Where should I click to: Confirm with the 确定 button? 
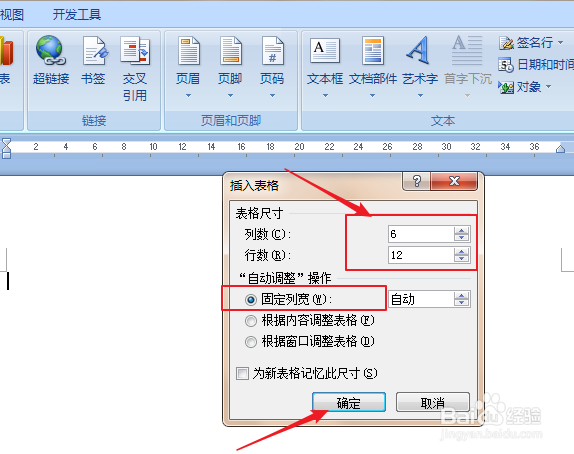click(x=349, y=402)
